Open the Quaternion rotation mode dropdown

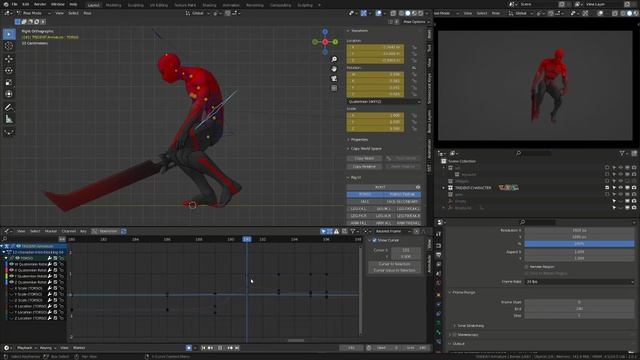tap(384, 102)
